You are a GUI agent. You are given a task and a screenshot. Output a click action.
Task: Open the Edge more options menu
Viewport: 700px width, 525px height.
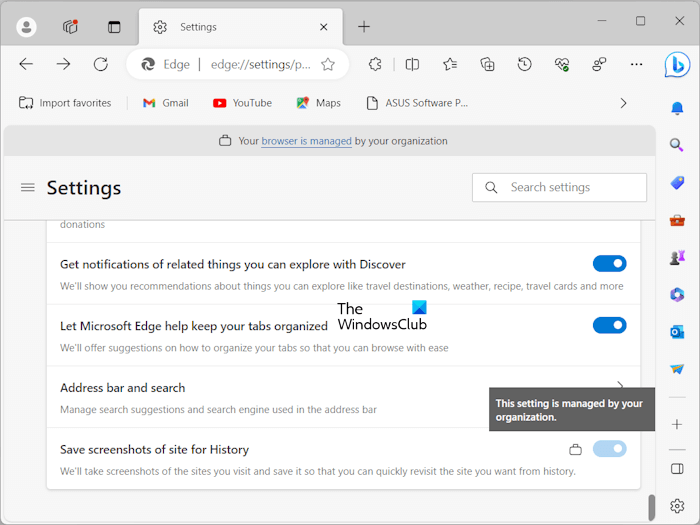click(636, 64)
